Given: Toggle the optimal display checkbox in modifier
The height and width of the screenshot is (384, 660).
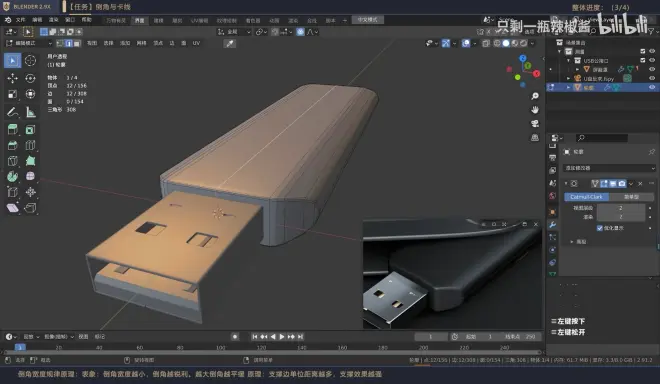Looking at the screenshot, I should [x=600, y=228].
